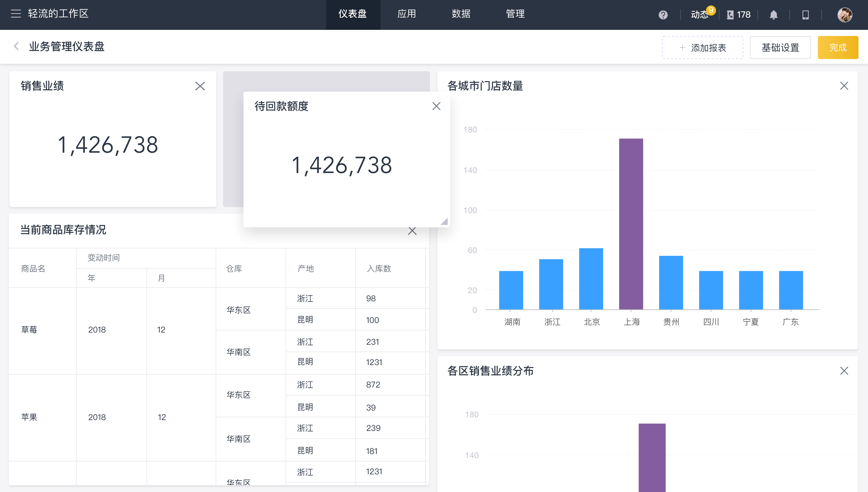
Task: Click the 入库数 value 181
Action: pyautogui.click(x=372, y=451)
